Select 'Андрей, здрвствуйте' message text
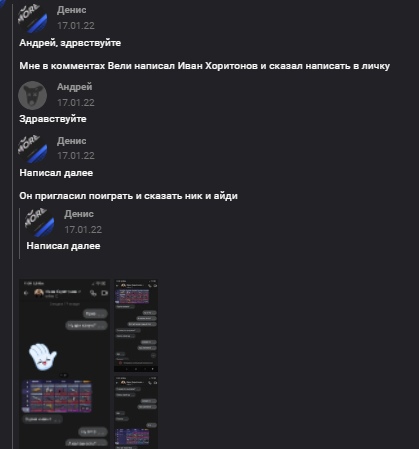Screen dimensions: 419x449 coord(70,43)
